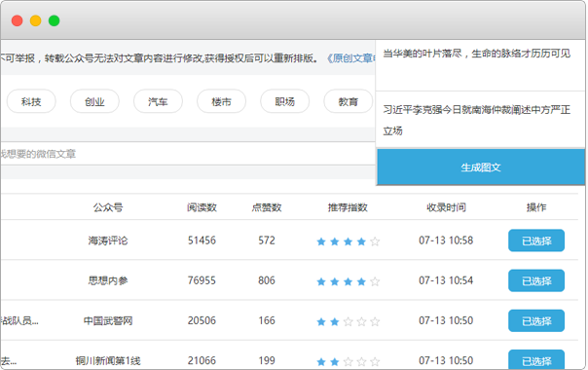Click the 中国武警网 account name

click(108, 320)
